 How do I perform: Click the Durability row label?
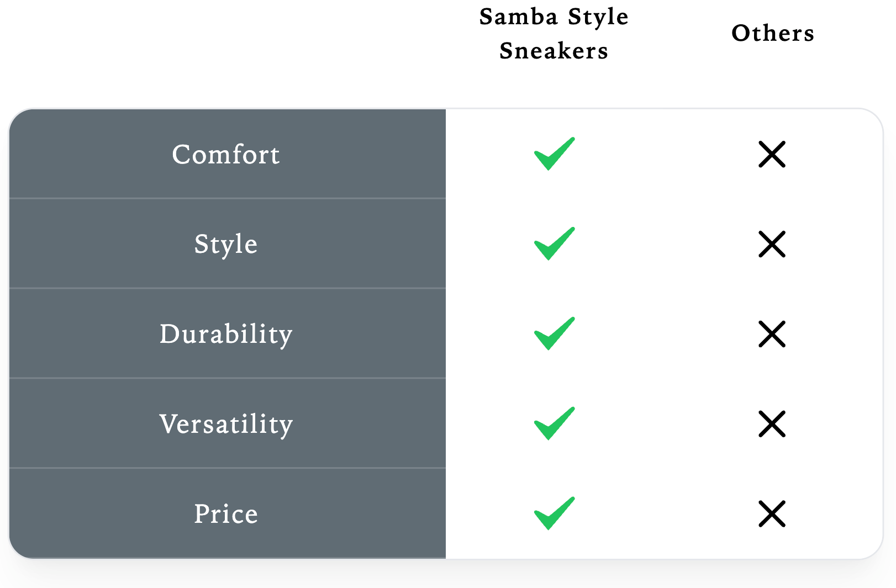click(226, 335)
